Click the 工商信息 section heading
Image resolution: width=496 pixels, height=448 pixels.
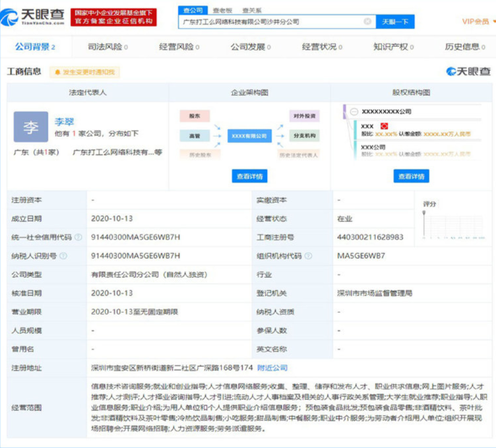(x=24, y=71)
